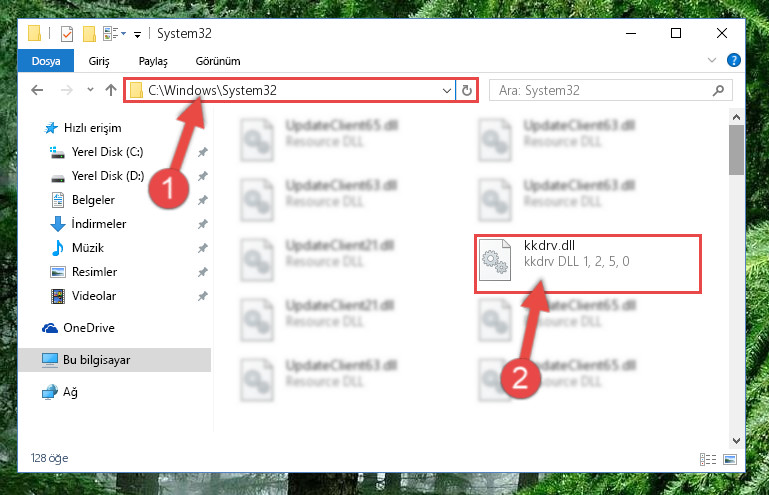The height and width of the screenshot is (495, 769).
Task: Switch to the Görünüm tab
Action: pos(218,61)
